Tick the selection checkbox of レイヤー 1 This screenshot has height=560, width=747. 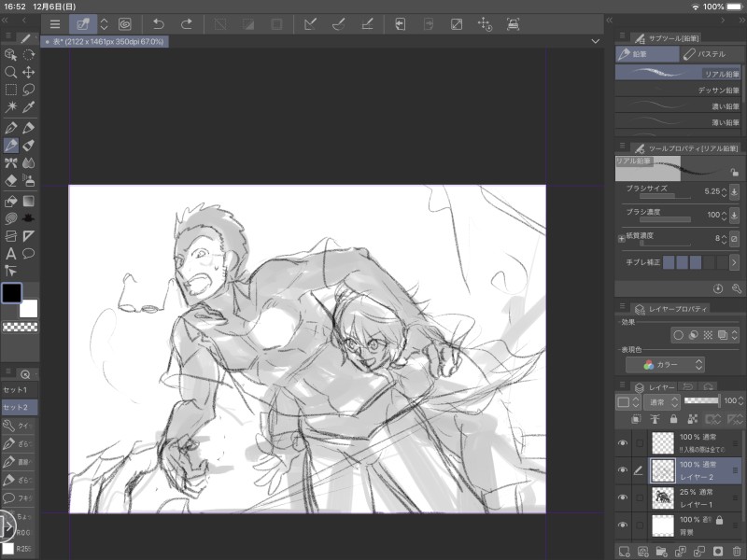click(640, 497)
